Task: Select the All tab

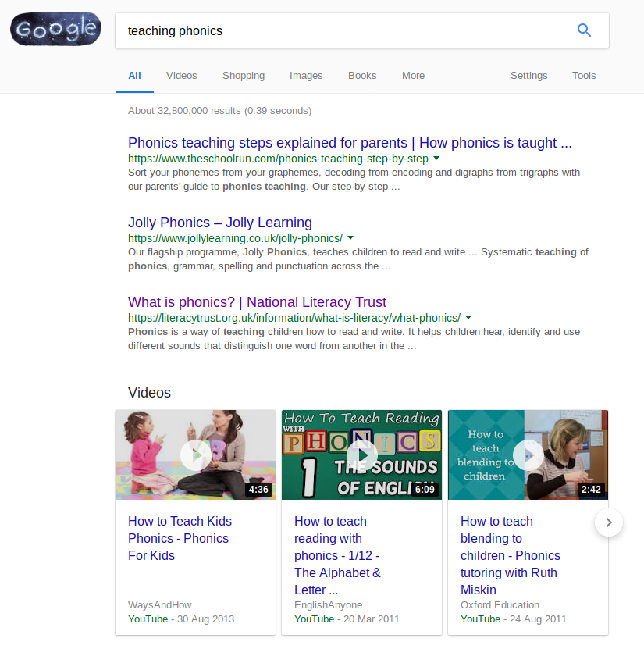Action: tap(134, 76)
